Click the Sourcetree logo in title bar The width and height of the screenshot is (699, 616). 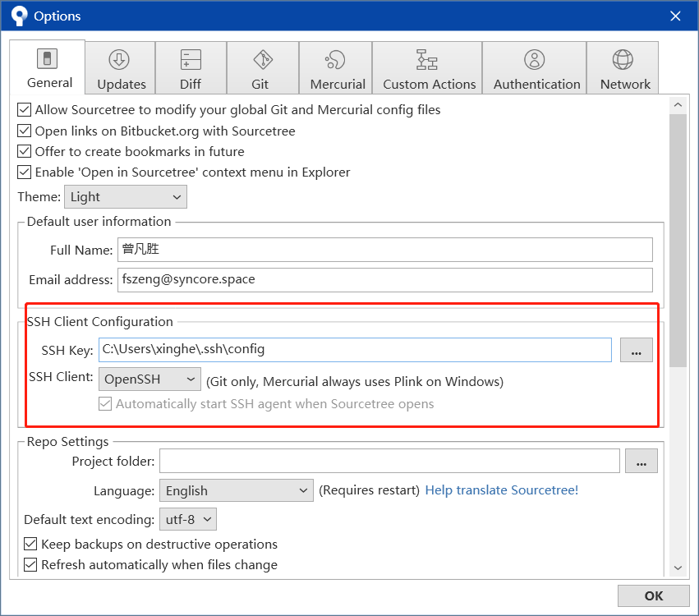coord(19,16)
